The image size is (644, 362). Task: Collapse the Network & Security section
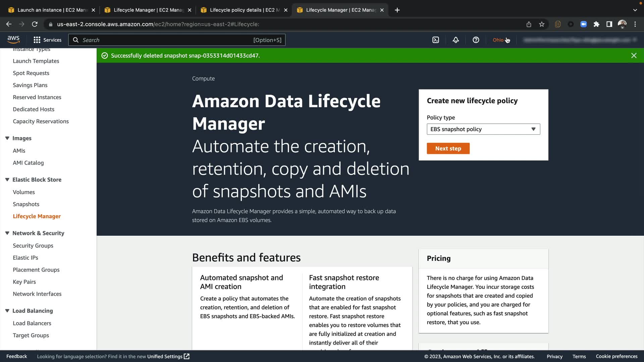click(x=7, y=233)
